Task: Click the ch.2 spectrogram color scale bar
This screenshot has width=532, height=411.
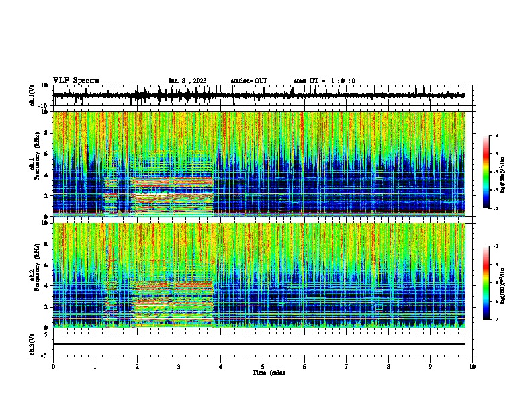Action: click(x=486, y=283)
